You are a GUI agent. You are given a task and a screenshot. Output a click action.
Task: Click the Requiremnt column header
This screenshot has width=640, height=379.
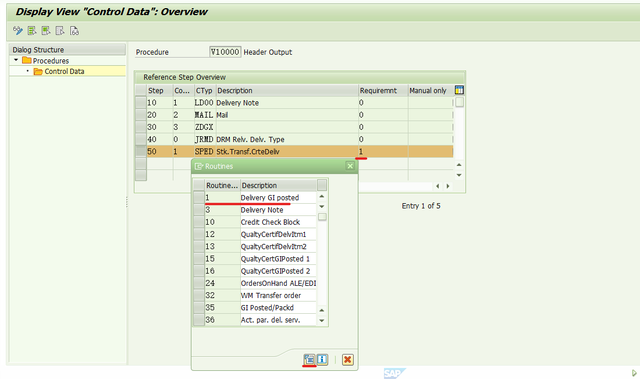378,91
